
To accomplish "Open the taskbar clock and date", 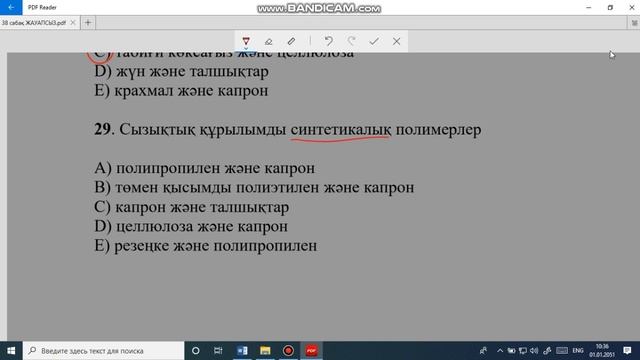I will [602, 351].
